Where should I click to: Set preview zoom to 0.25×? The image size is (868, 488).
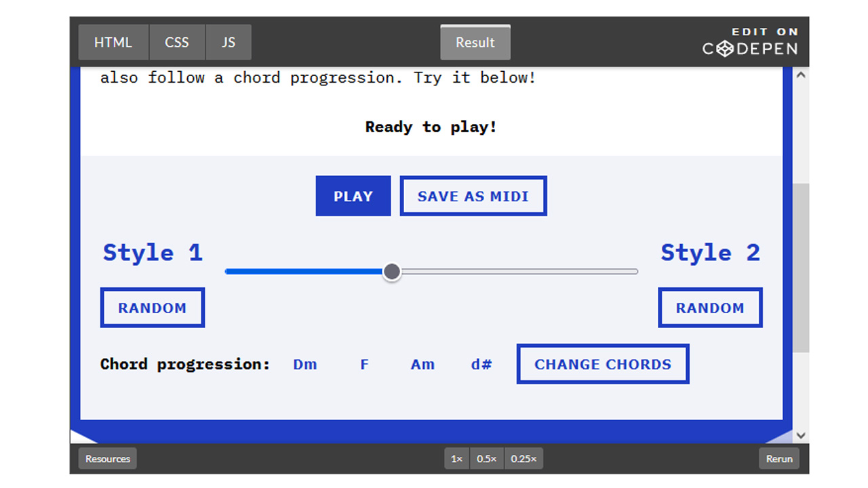[523, 459]
